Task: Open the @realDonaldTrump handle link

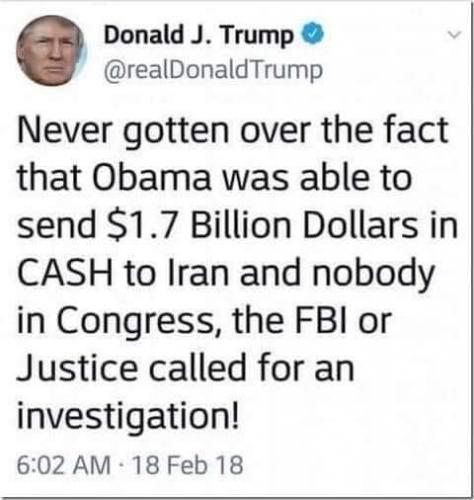Action: [213, 71]
